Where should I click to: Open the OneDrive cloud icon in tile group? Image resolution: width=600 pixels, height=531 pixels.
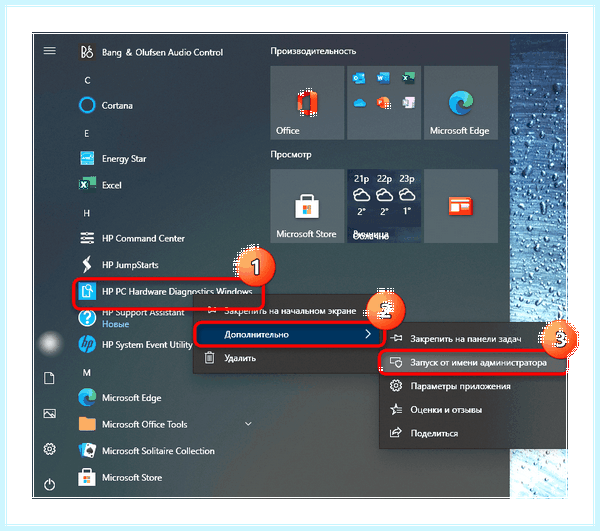pyautogui.click(x=360, y=103)
